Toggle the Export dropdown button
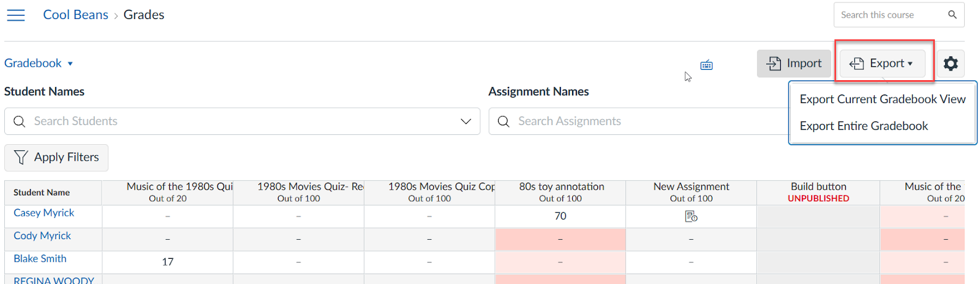Viewport: 980px width, 284px height. tap(882, 63)
